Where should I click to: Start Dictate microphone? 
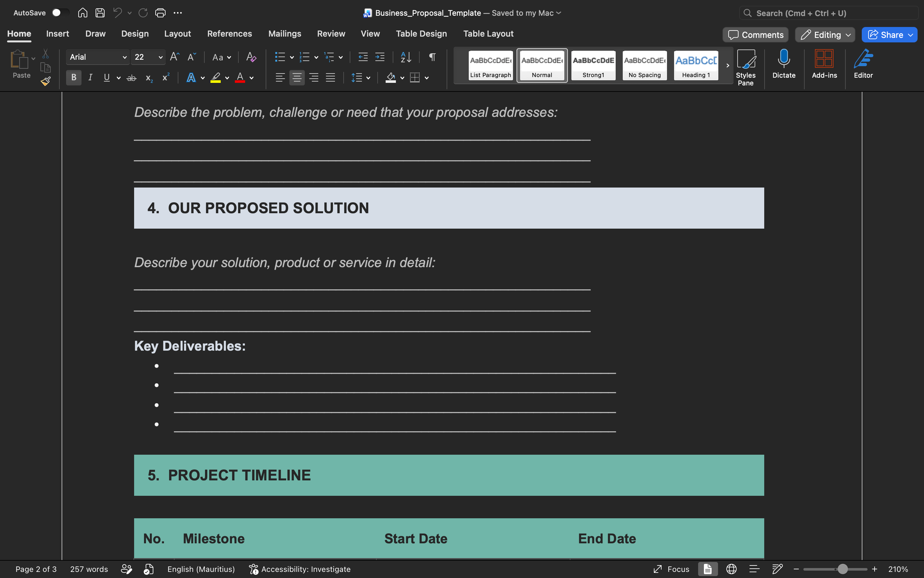pos(784,64)
